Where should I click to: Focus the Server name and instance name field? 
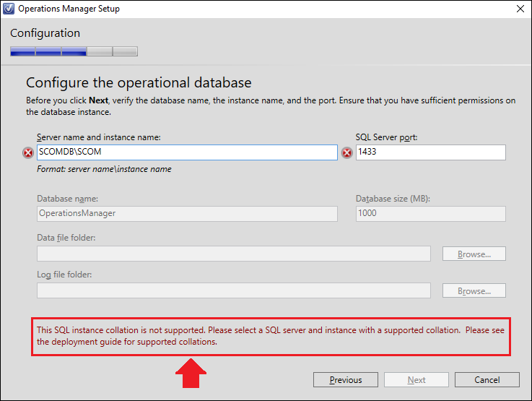187,152
